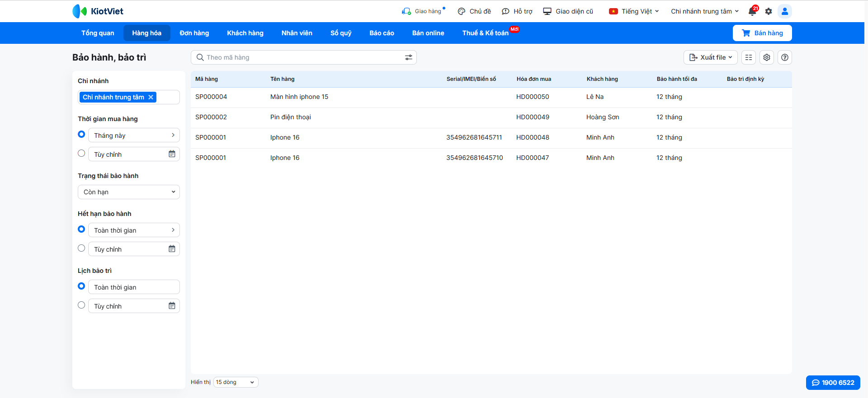Go to the Khách hàng menu

click(245, 33)
